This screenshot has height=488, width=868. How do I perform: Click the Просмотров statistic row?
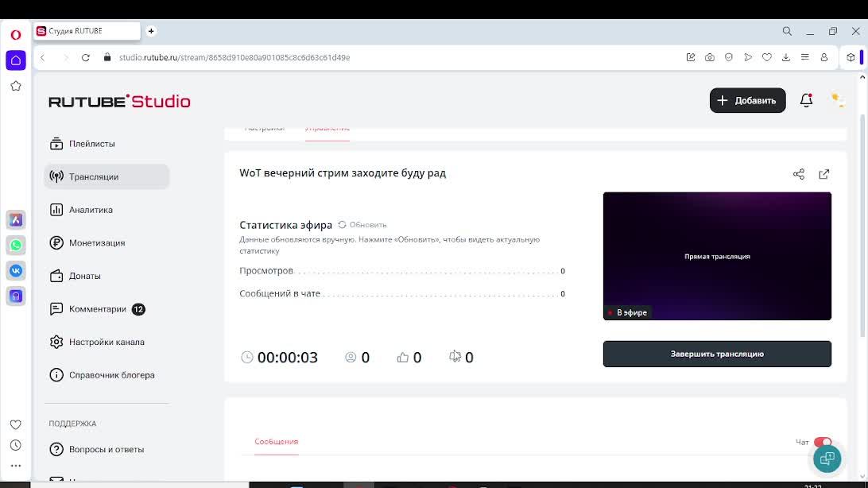[402, 271]
